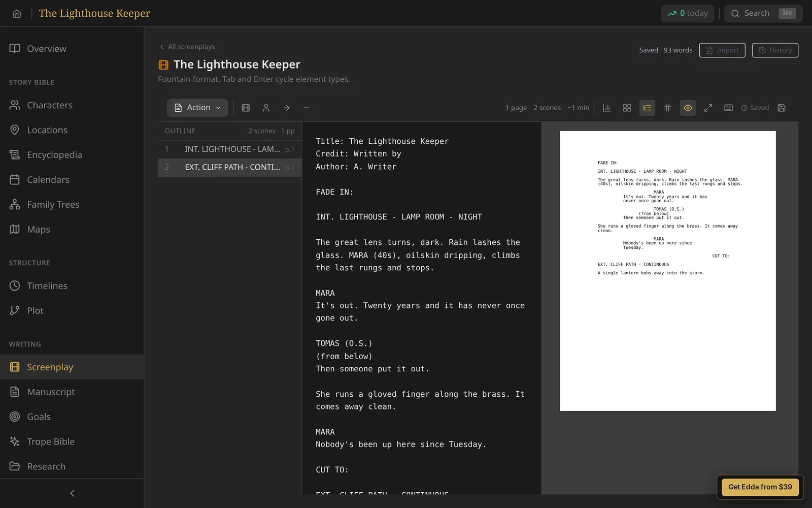The image size is (812, 508).
Task: Toggle the preview pane eye icon
Action: tap(688, 108)
